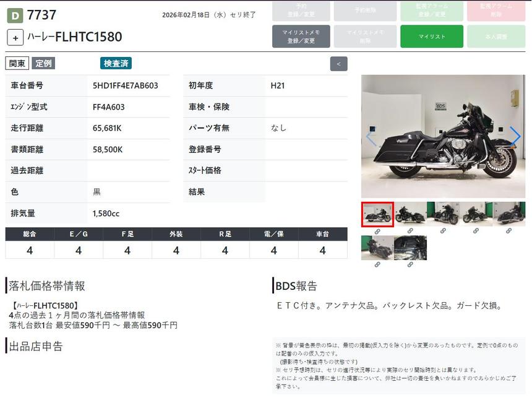This screenshot has width=532, height=413.
Task: Click link icon under the second thumbnail
Action: click(x=410, y=231)
